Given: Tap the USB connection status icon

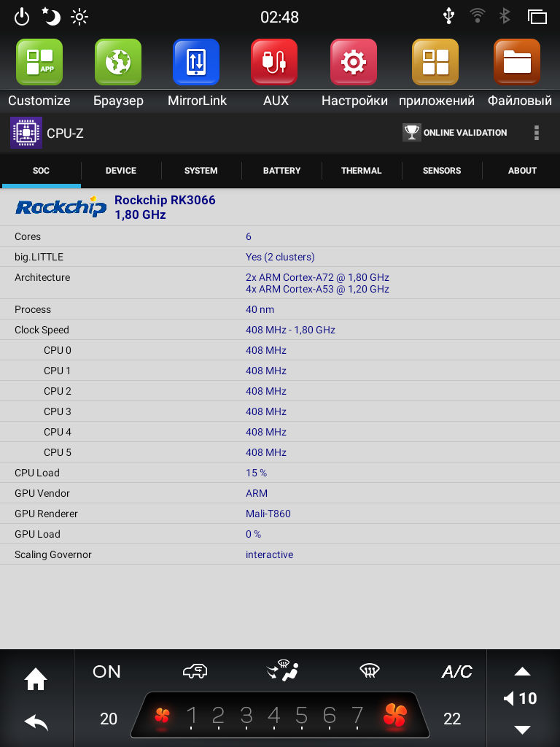Looking at the screenshot, I should click(448, 16).
